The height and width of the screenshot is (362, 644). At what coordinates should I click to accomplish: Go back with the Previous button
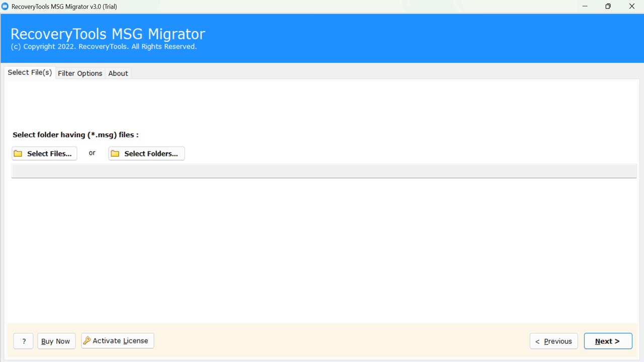553,341
